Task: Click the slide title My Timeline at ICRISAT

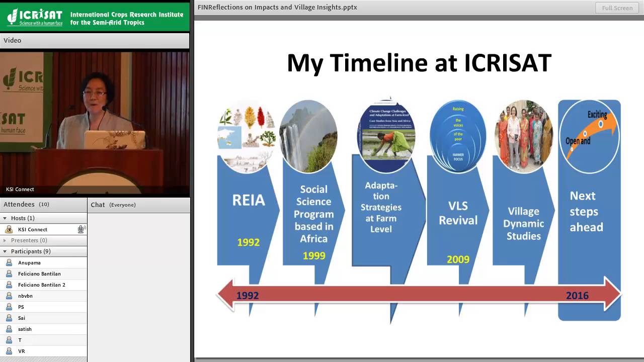Action: [x=419, y=63]
